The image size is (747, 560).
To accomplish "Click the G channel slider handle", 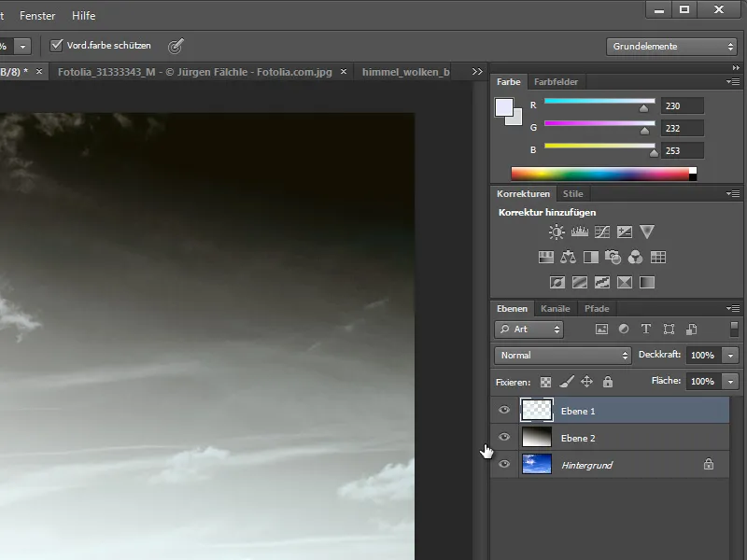I will click(644, 131).
